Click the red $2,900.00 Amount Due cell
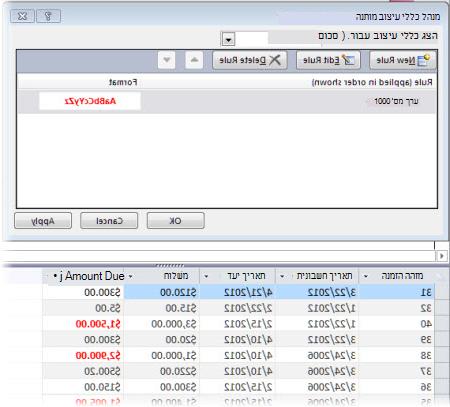450x407 pixels. click(84, 355)
